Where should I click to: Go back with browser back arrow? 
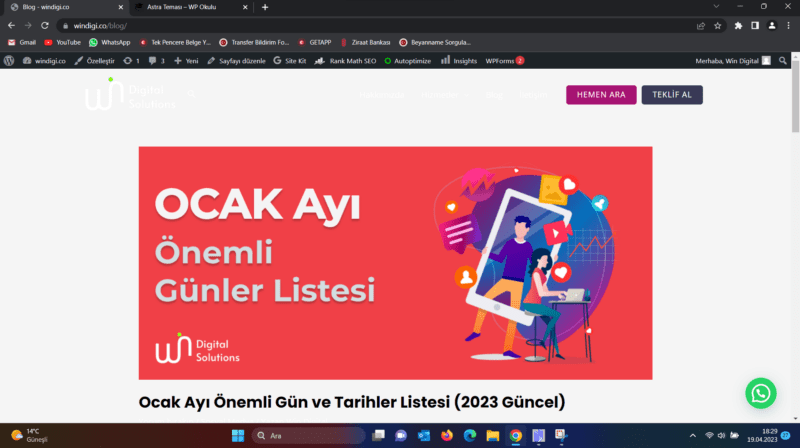pyautogui.click(x=11, y=26)
